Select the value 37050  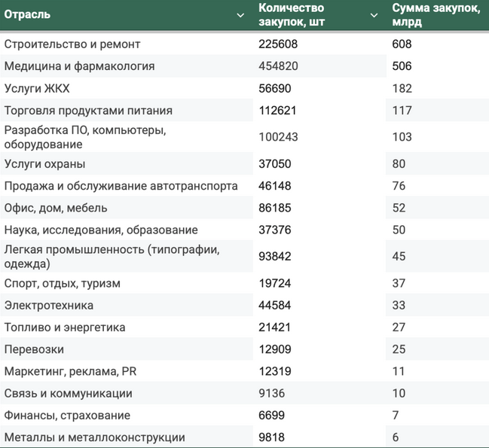pyautogui.click(x=275, y=164)
